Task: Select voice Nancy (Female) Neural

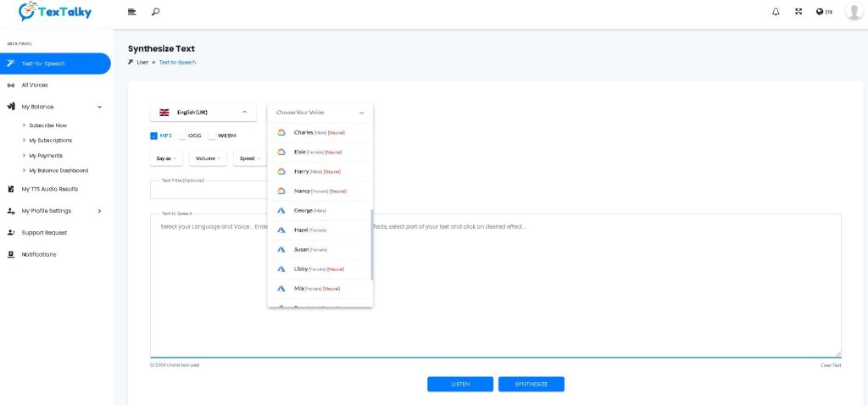Action: click(320, 191)
